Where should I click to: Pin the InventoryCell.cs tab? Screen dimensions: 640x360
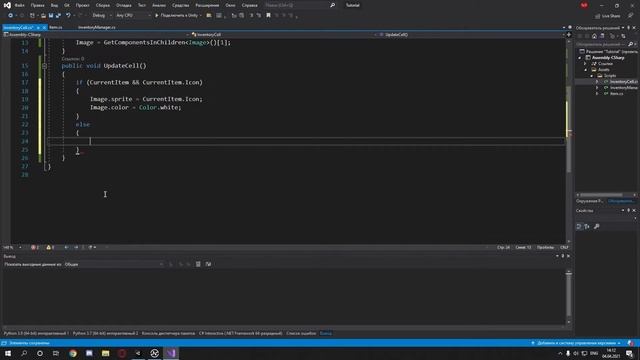point(38,27)
